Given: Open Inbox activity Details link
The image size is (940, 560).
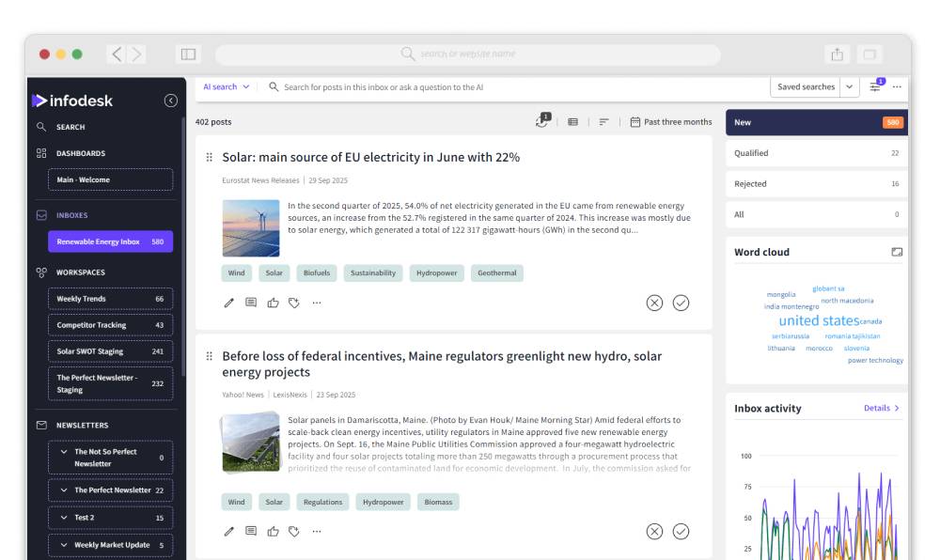Looking at the screenshot, I should coord(878,408).
